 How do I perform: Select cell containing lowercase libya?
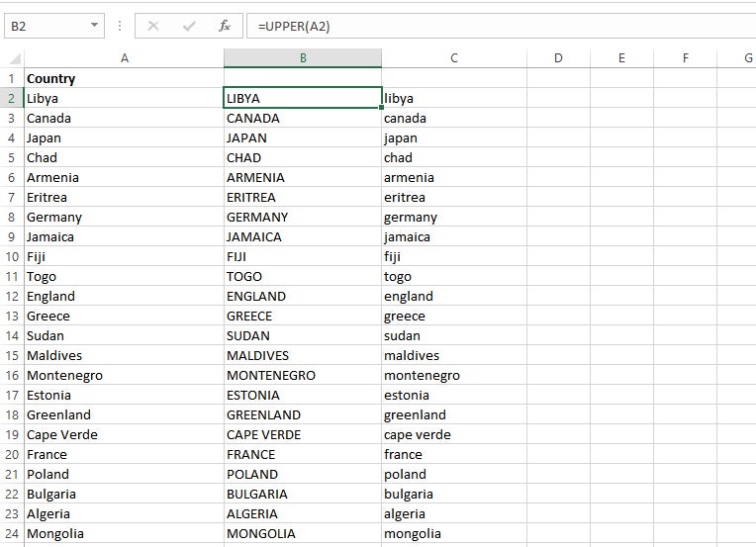pos(454,98)
